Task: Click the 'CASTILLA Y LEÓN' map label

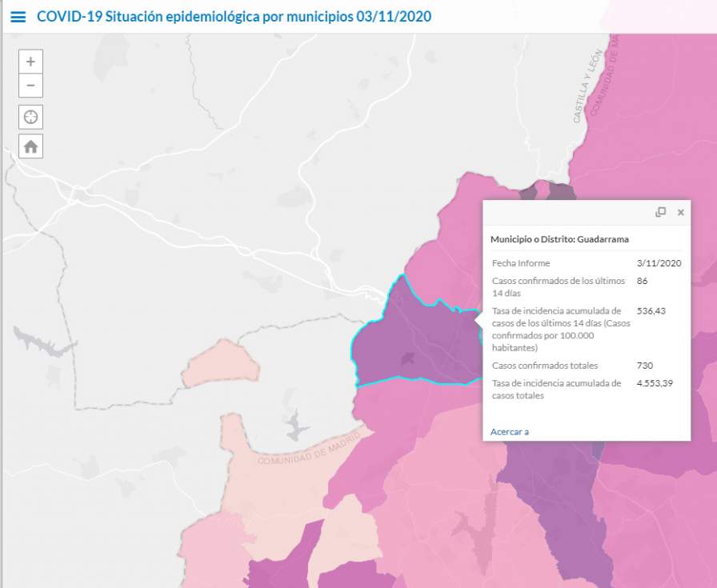Action: point(585,95)
